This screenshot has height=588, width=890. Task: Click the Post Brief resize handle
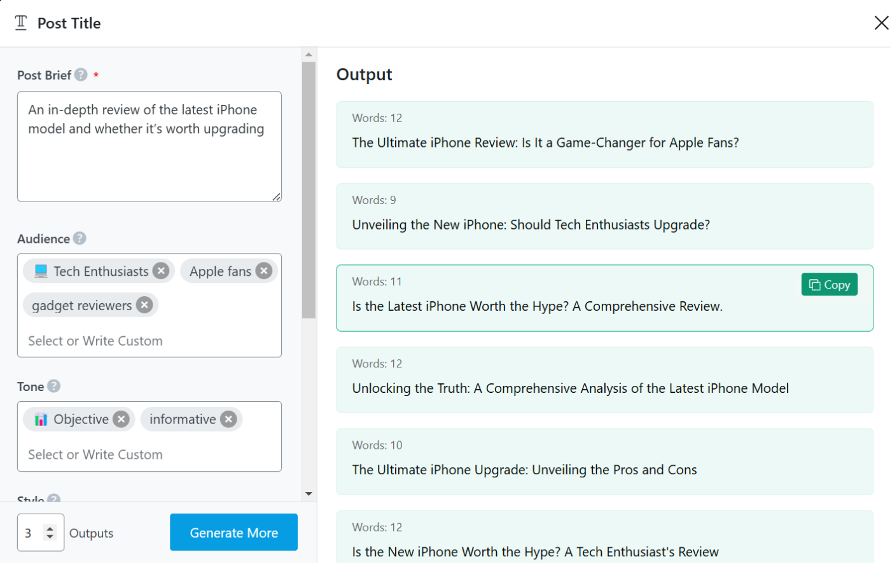(x=276, y=197)
